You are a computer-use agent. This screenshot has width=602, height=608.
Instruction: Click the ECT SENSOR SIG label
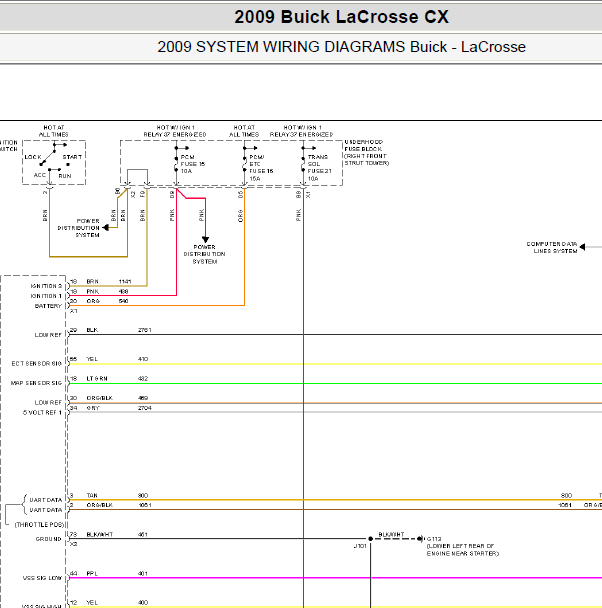tap(36, 364)
